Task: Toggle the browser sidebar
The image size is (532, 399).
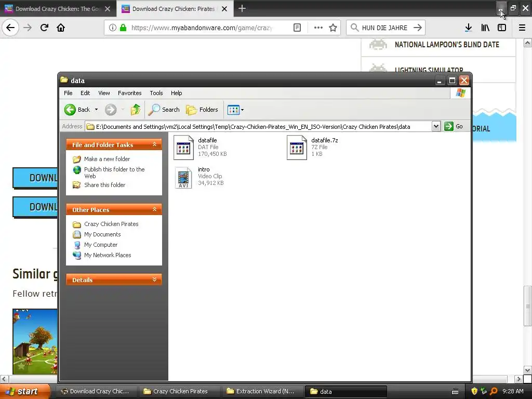Action: click(502, 28)
